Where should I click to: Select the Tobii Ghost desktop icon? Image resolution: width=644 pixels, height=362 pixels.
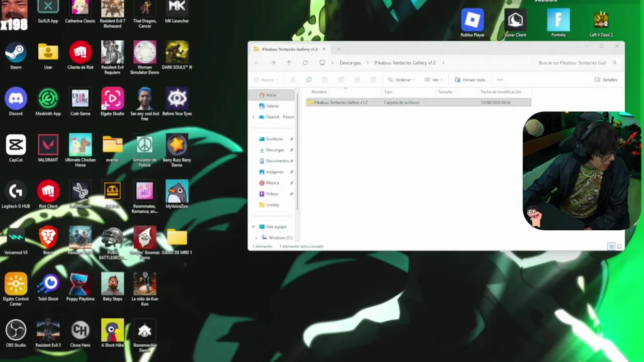[x=48, y=287]
